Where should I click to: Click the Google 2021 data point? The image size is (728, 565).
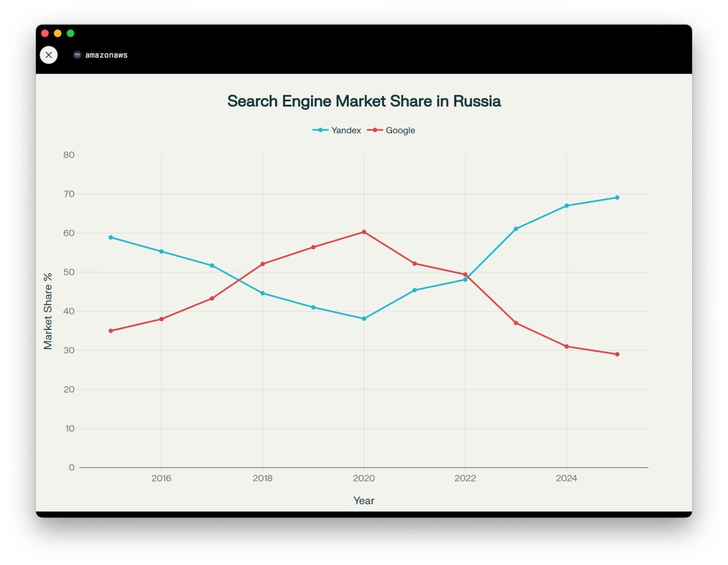coord(415,263)
